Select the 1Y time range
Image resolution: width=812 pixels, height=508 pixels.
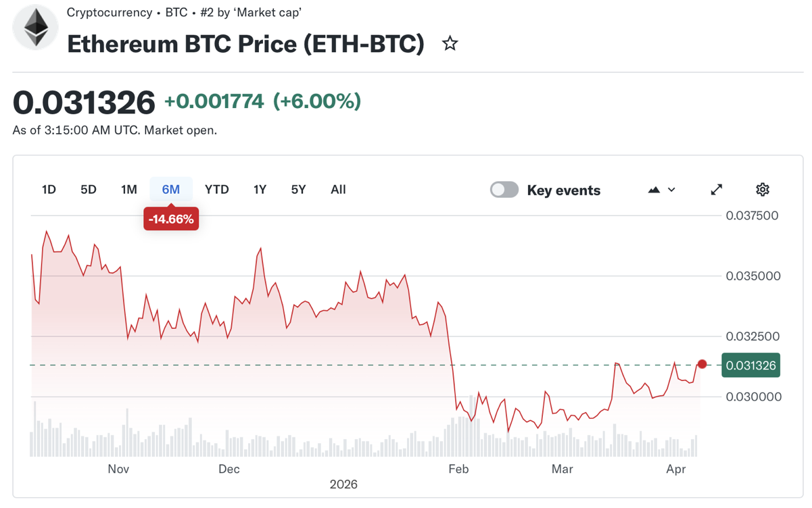(260, 190)
